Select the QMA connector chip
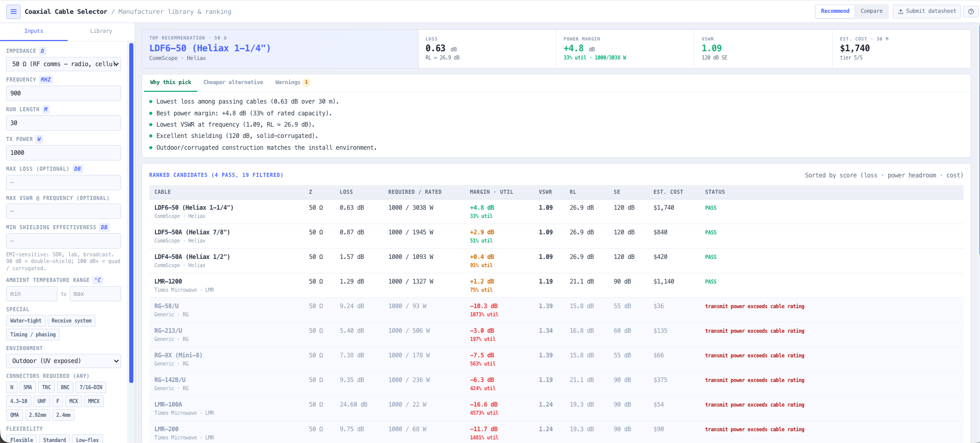This screenshot has width=980, height=443. click(x=14, y=415)
